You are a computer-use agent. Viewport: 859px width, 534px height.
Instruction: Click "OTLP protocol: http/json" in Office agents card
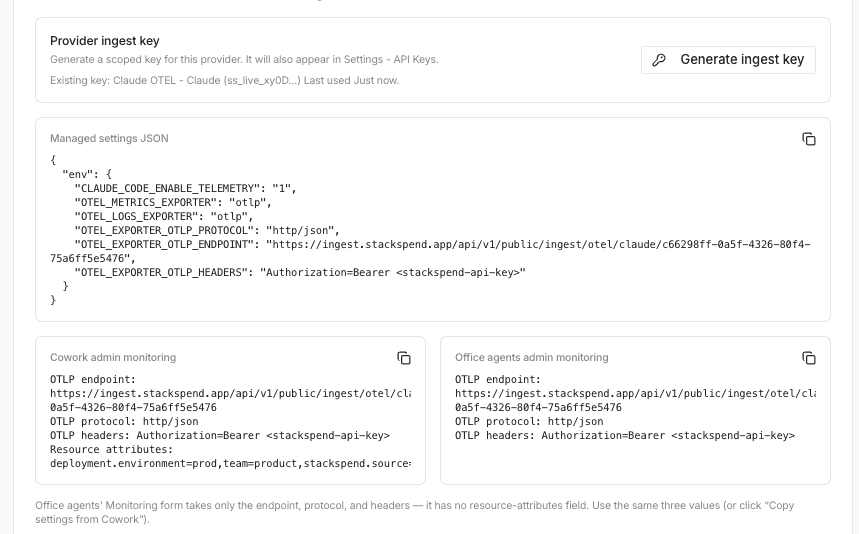pos(529,422)
